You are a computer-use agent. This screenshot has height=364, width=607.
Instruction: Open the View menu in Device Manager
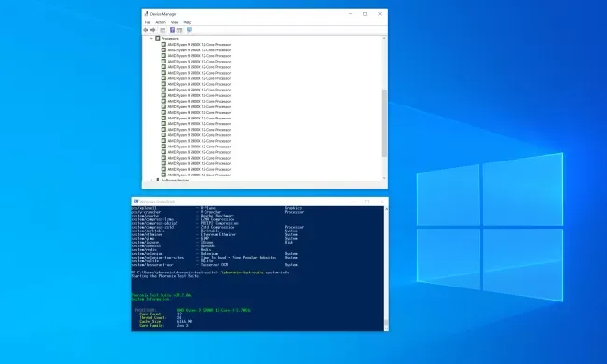175,22
